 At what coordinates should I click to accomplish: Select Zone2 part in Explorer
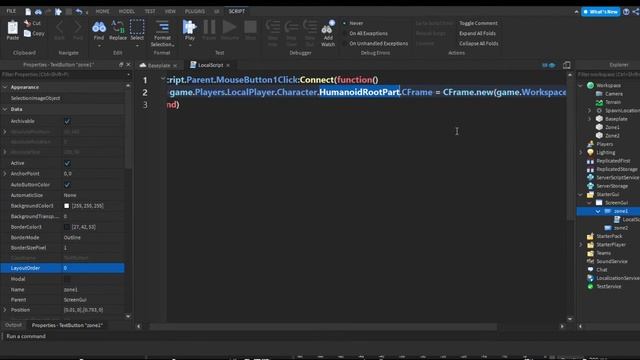point(612,136)
